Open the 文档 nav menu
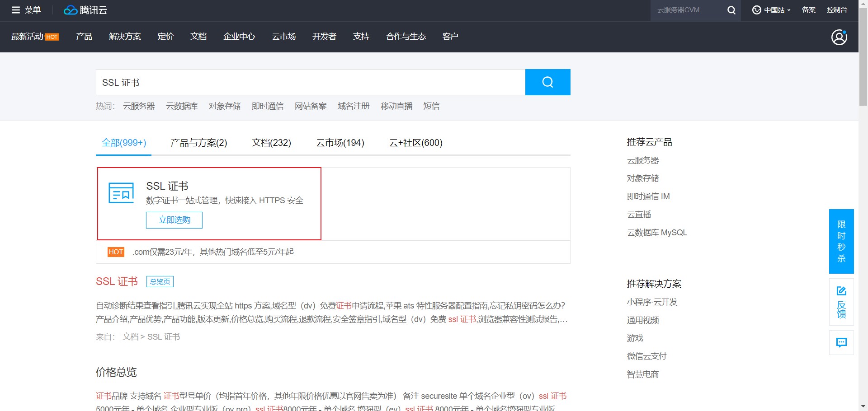The image size is (868, 411). click(198, 37)
